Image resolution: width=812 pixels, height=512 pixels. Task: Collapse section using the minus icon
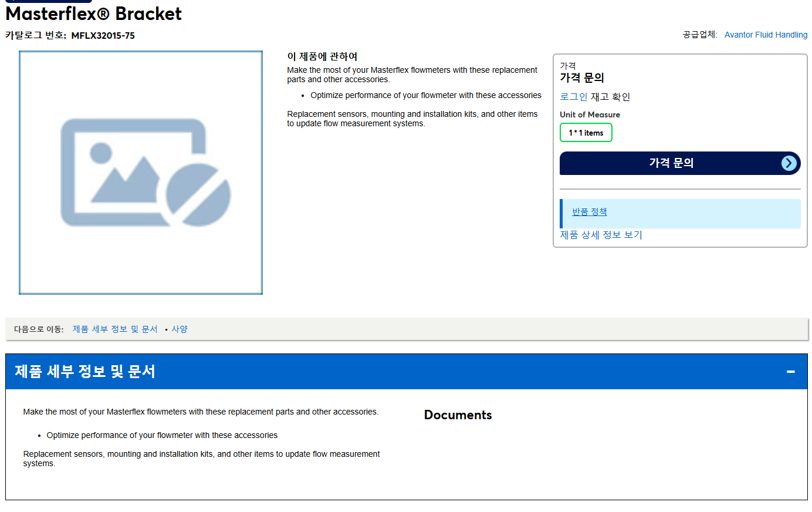pos(790,372)
